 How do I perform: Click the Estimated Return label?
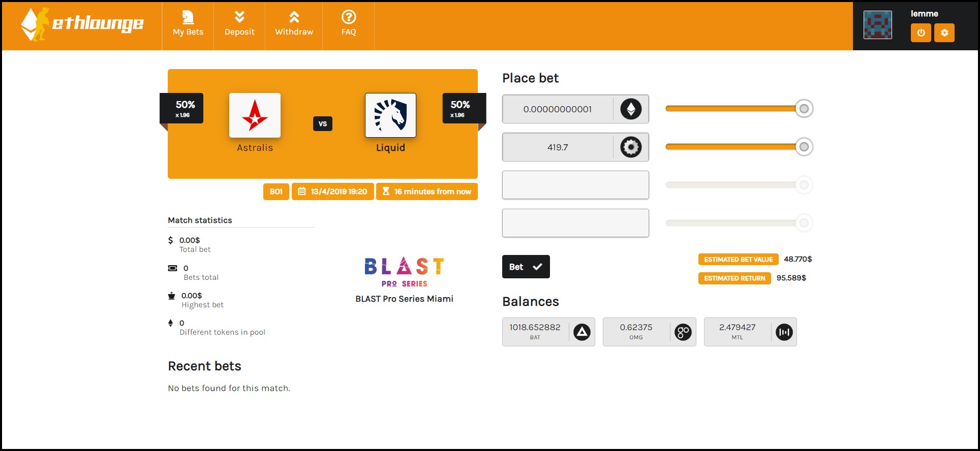[x=734, y=278]
